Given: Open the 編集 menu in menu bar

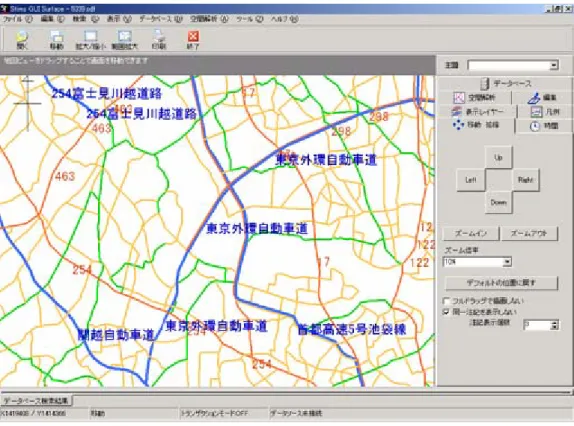Looking at the screenshot, I should [x=53, y=19].
